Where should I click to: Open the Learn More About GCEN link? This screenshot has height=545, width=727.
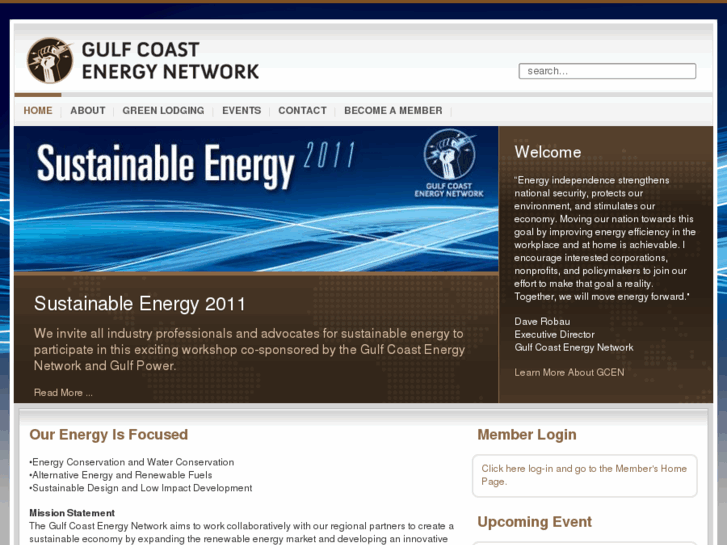[569, 372]
